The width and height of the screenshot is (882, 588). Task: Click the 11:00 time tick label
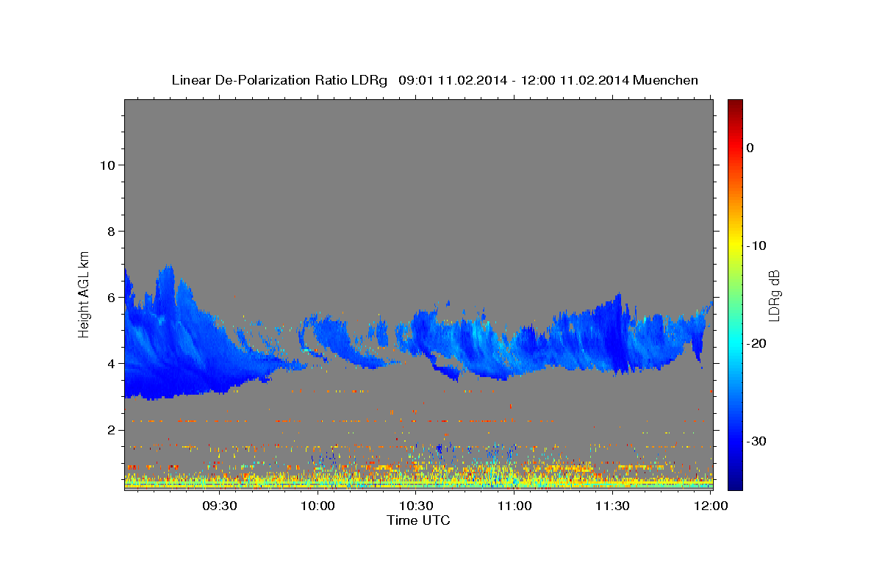pyautogui.click(x=514, y=506)
